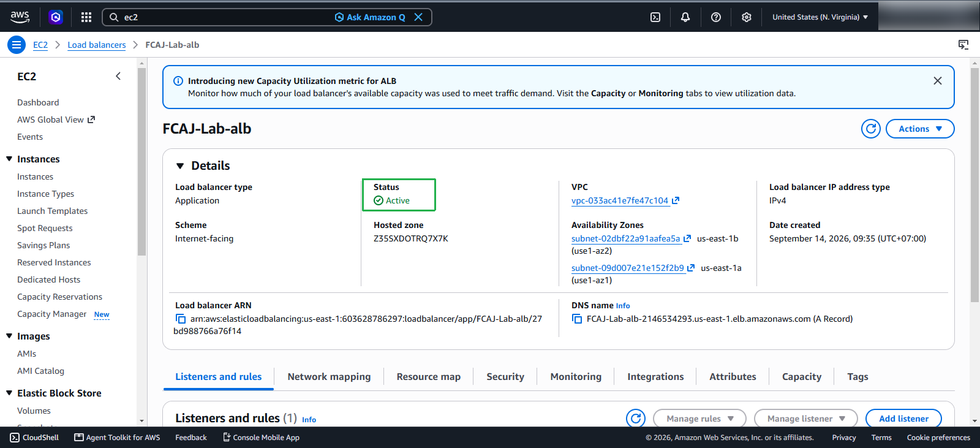
Task: Select the Tags tab
Action: click(x=858, y=377)
